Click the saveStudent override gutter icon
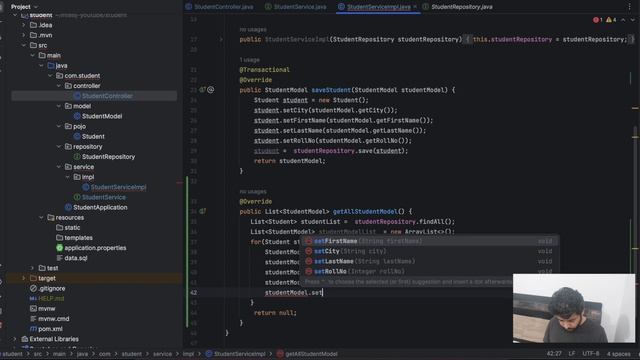This screenshot has width=640, height=360. pyautogui.click(x=202, y=90)
